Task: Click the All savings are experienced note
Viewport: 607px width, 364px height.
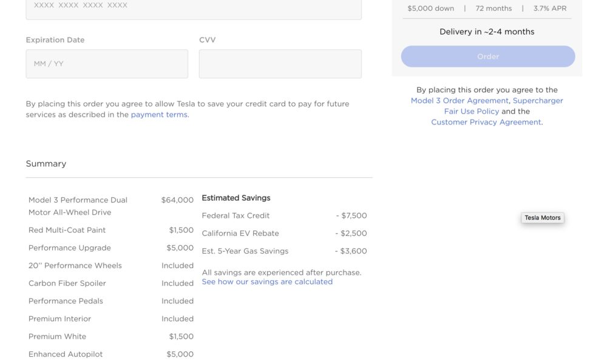Action: (282, 273)
